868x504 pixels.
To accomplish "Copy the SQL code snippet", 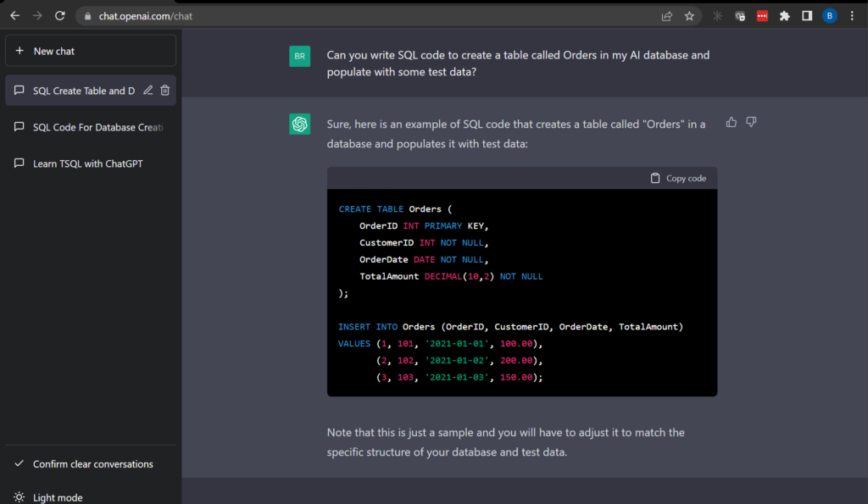I will (x=679, y=178).
